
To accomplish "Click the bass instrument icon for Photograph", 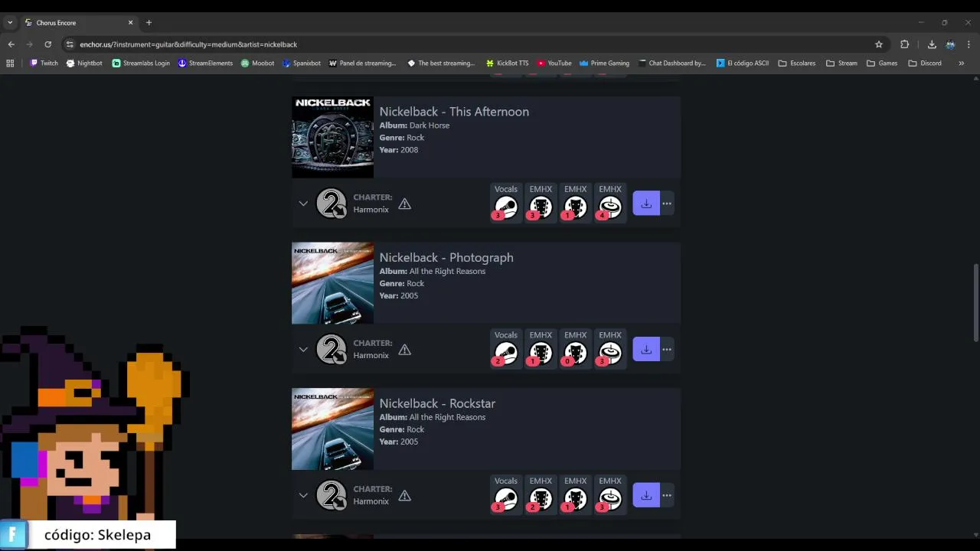I will [575, 354].
